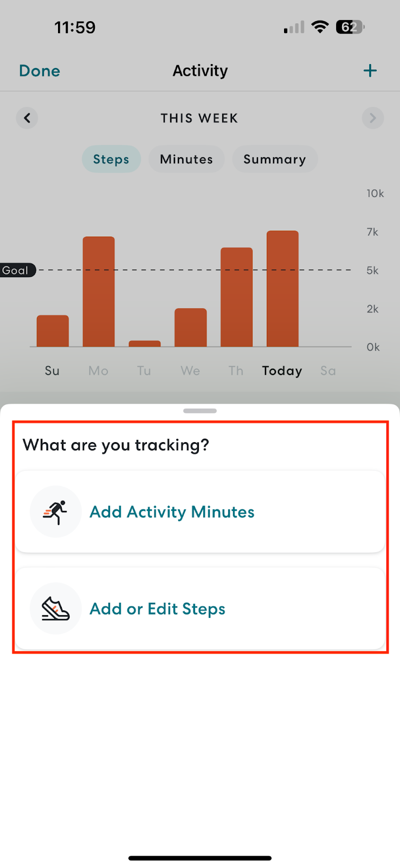Tap the next week right chevron
400x868 pixels.
pos(372,118)
